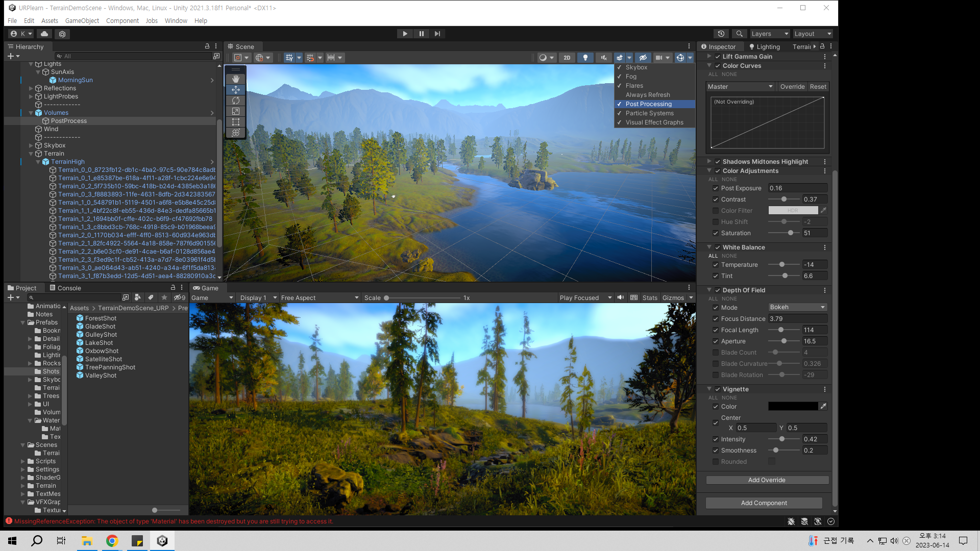
Task: Open Play Focused dropdown
Action: point(585,297)
